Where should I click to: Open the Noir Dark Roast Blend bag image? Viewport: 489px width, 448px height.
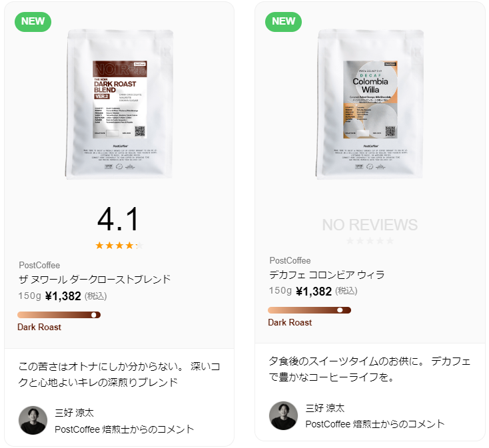click(119, 105)
